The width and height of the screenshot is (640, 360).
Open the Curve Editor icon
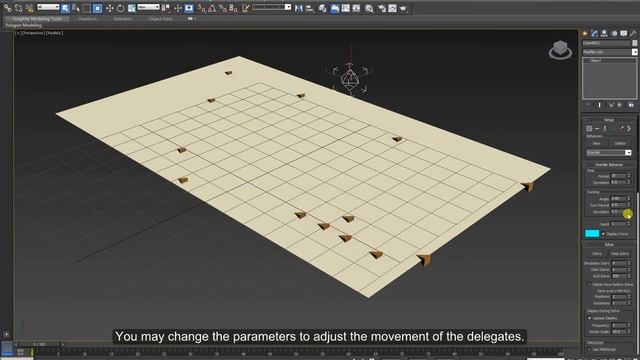pyautogui.click(x=345, y=8)
